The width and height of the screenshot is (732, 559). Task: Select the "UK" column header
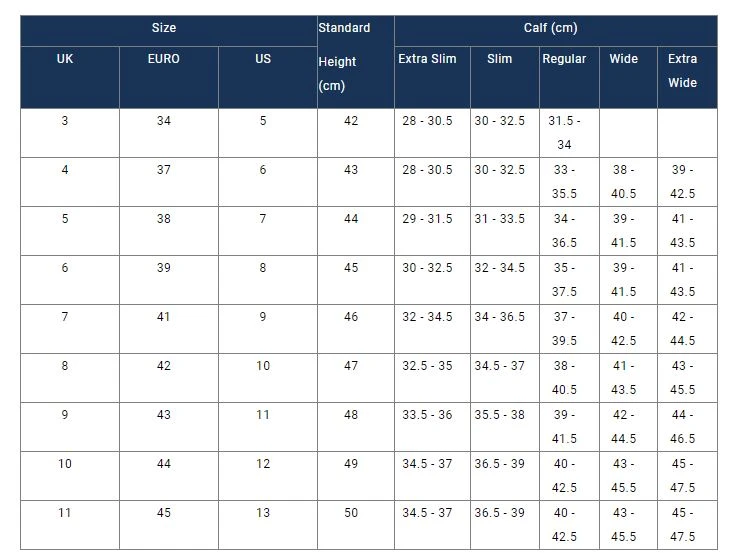(x=65, y=60)
